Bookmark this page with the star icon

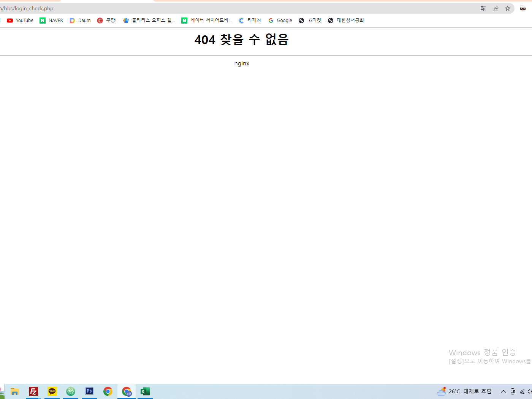pyautogui.click(x=508, y=8)
